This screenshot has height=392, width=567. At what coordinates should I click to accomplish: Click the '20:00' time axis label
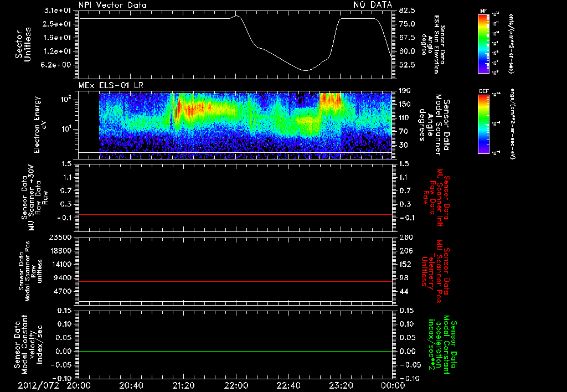(x=79, y=385)
